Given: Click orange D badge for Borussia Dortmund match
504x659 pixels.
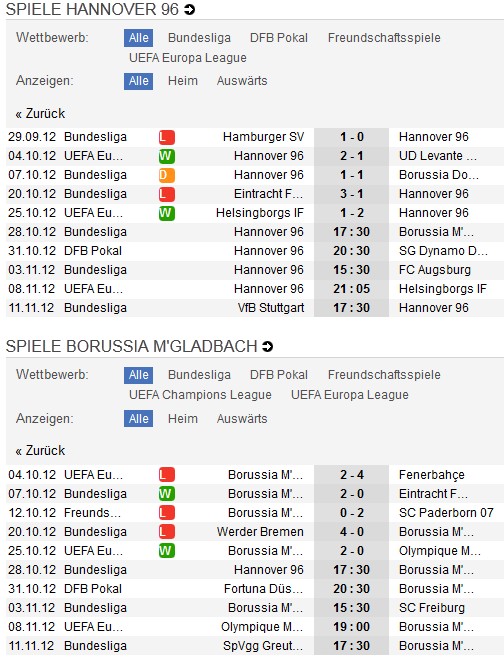Looking at the screenshot, I should click(x=167, y=175).
